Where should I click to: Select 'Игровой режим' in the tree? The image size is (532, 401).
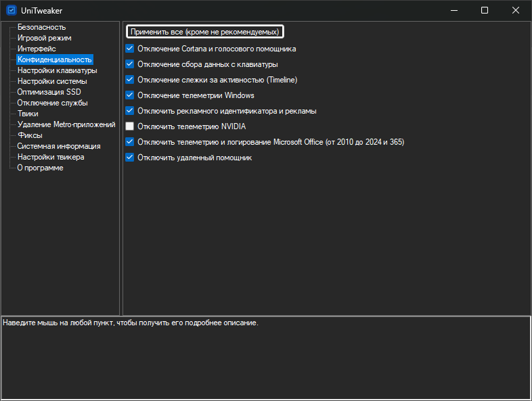pos(44,38)
